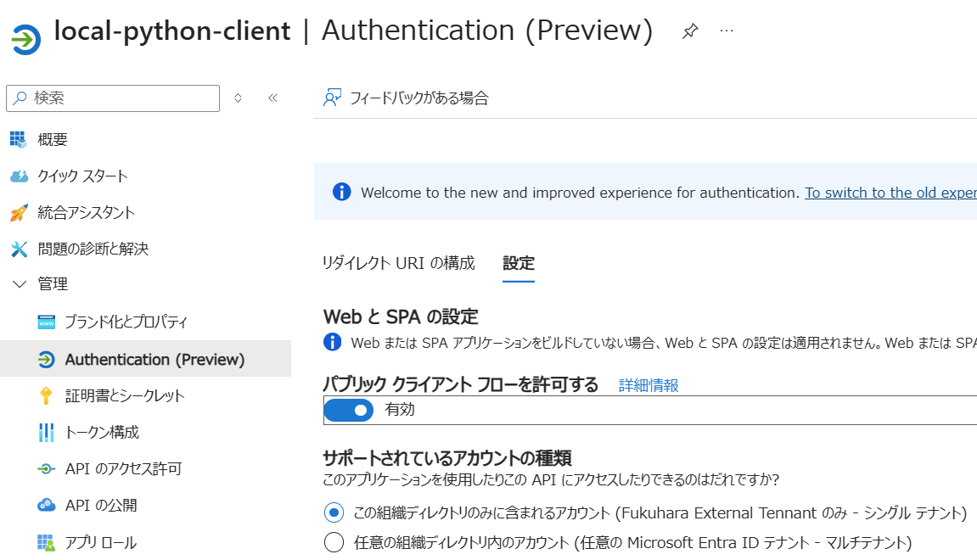Pin this Authentication blade
The height and width of the screenshot is (560, 977).
tap(690, 31)
